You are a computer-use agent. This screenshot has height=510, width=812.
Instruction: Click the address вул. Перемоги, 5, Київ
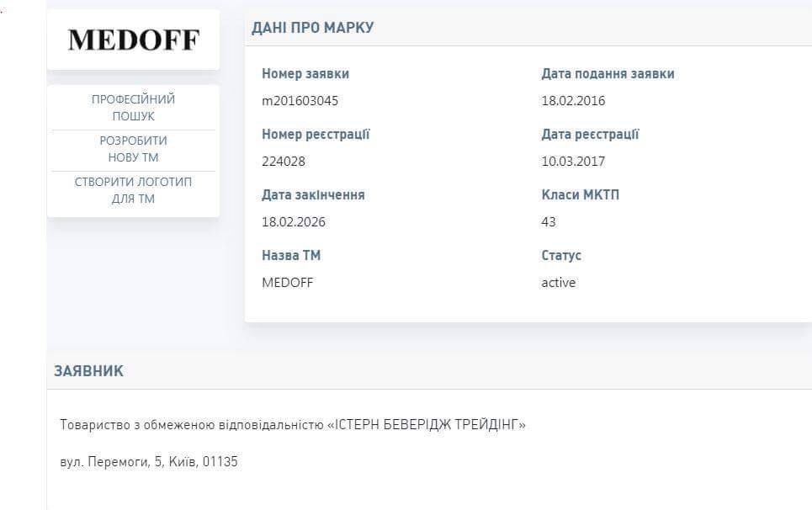point(149,462)
